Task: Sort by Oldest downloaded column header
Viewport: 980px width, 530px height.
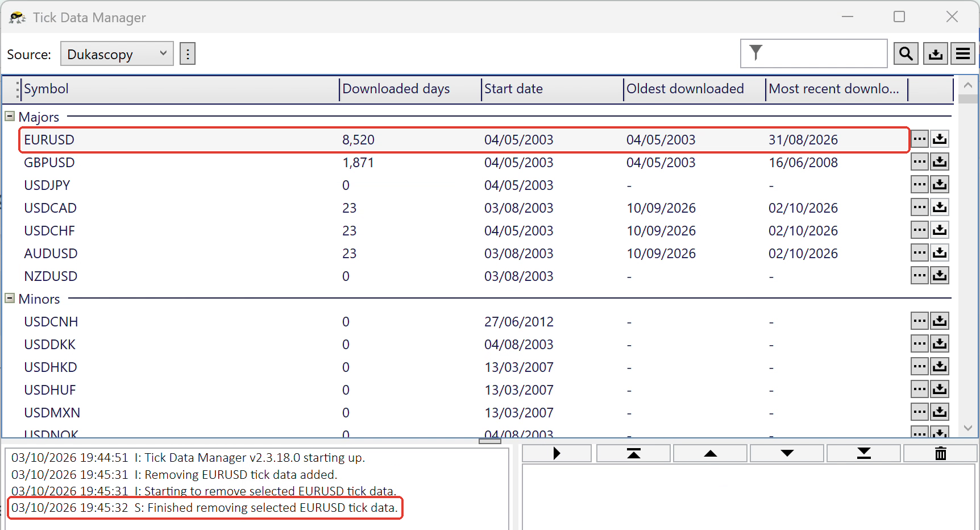Action: tap(694, 89)
